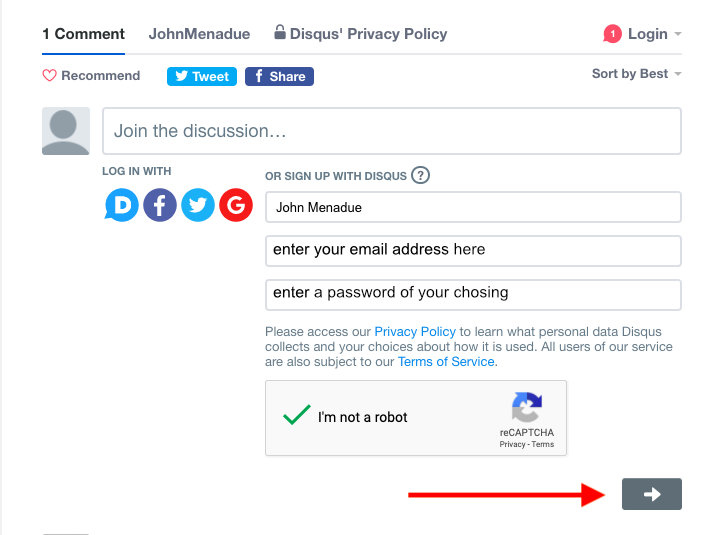
Task: Log in with Twitter icon
Action: point(198,206)
